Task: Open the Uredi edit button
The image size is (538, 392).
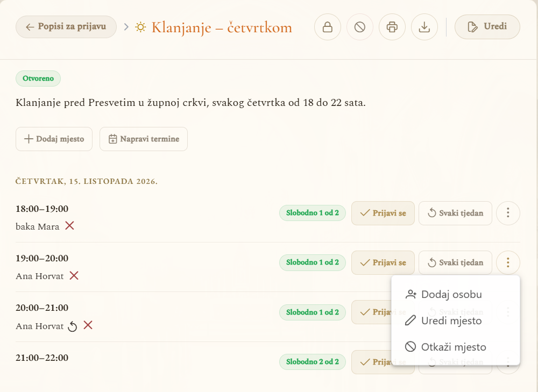Action: tap(487, 27)
